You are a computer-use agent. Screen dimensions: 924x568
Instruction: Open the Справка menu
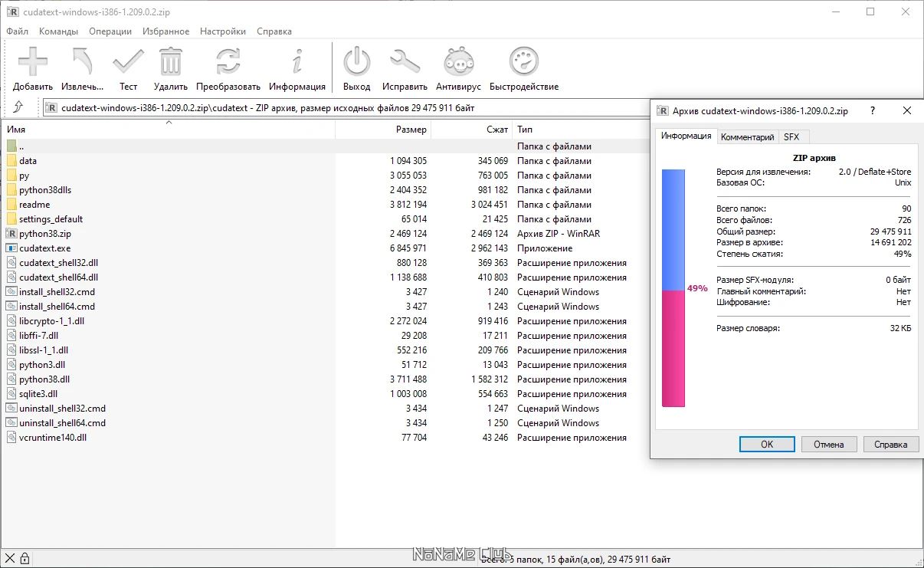pyautogui.click(x=274, y=31)
